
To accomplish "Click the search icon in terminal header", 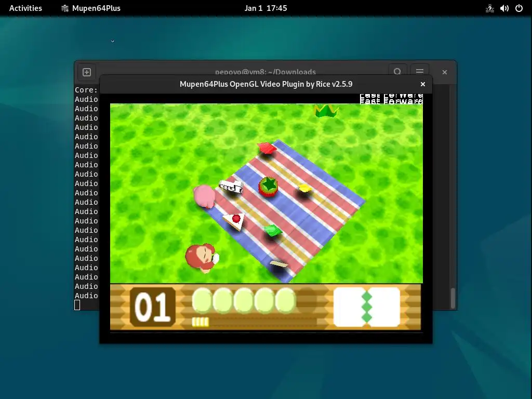I will point(397,71).
